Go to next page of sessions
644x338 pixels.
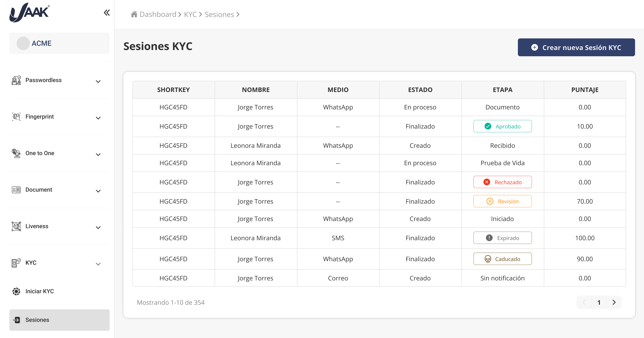coord(614,302)
